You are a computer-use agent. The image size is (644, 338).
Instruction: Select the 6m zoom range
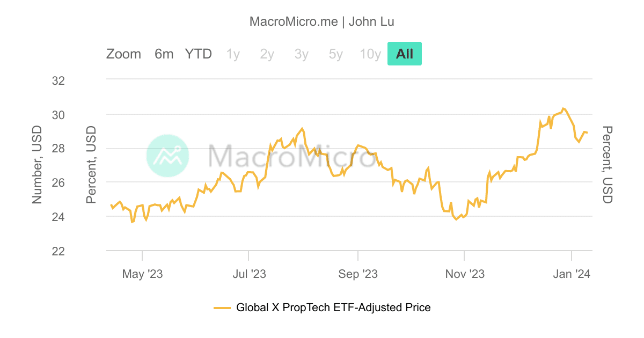click(164, 54)
